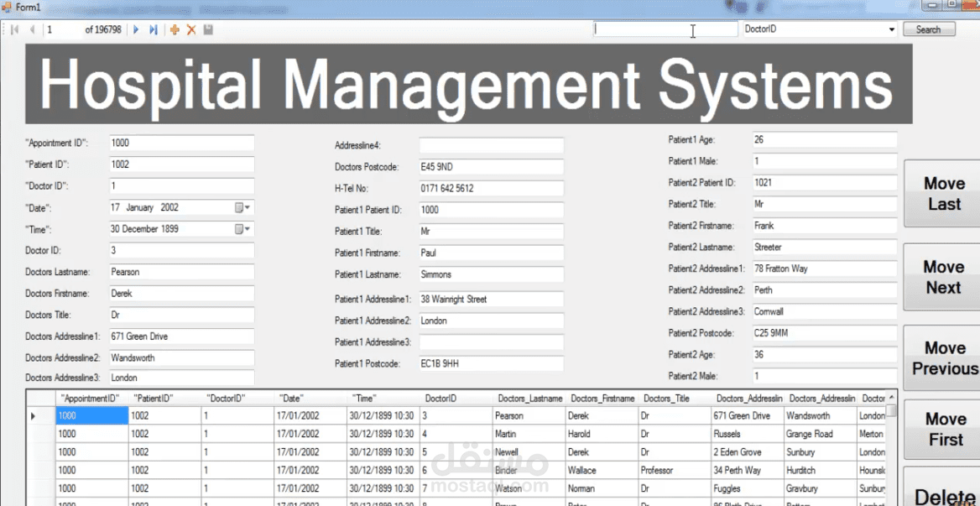The image size is (980, 506).
Task: Click the Move First button
Action: tap(944, 429)
